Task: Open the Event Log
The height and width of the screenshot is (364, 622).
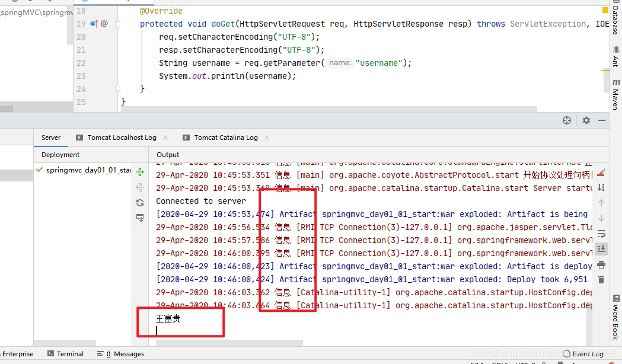Action: pos(583,354)
